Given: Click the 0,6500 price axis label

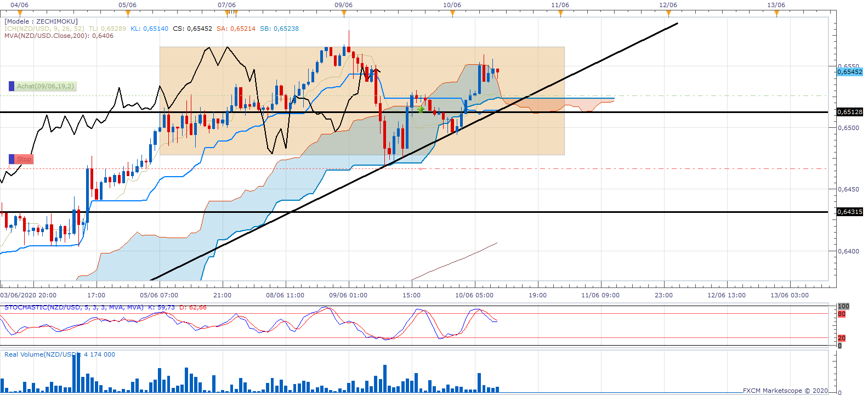Looking at the screenshot, I should click(848, 128).
